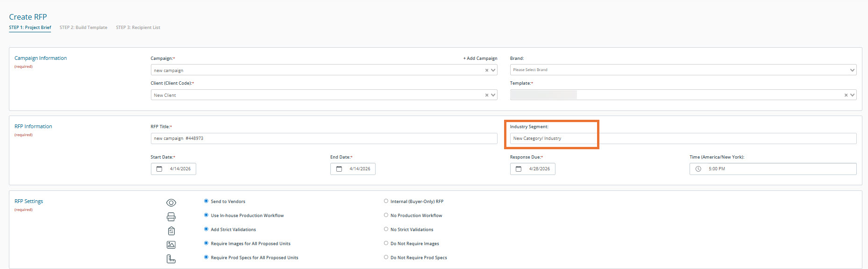Select No Production Workflow radio button

[x=386, y=215]
